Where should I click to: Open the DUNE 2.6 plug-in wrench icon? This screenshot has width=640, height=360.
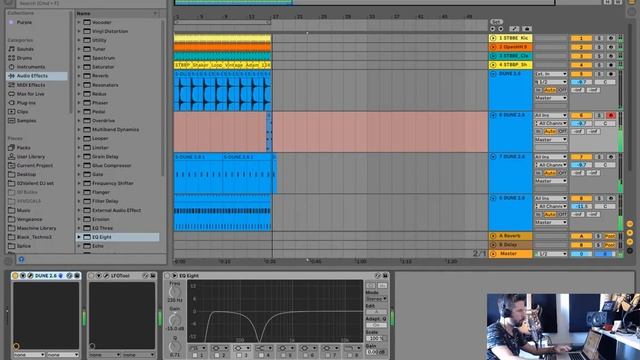click(30, 276)
